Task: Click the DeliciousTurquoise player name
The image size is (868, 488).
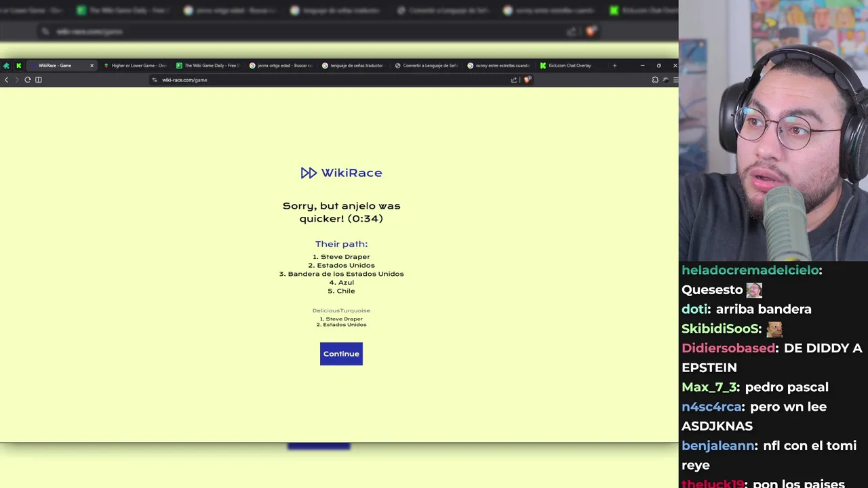Action: [x=341, y=310]
